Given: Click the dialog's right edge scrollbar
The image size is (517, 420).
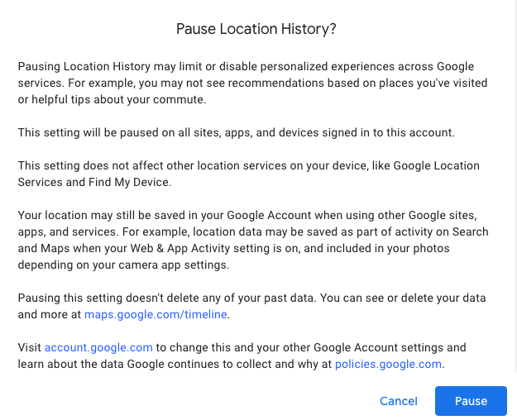Looking at the screenshot, I should (515, 186).
